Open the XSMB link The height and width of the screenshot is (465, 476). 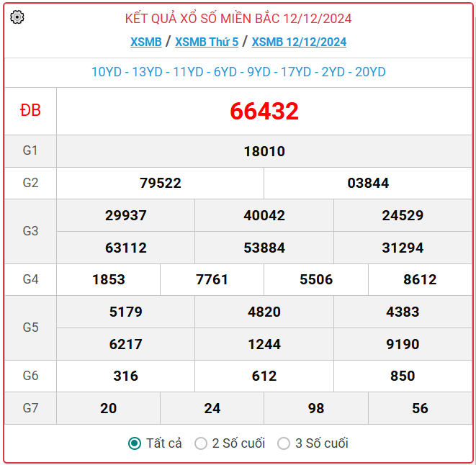146,42
